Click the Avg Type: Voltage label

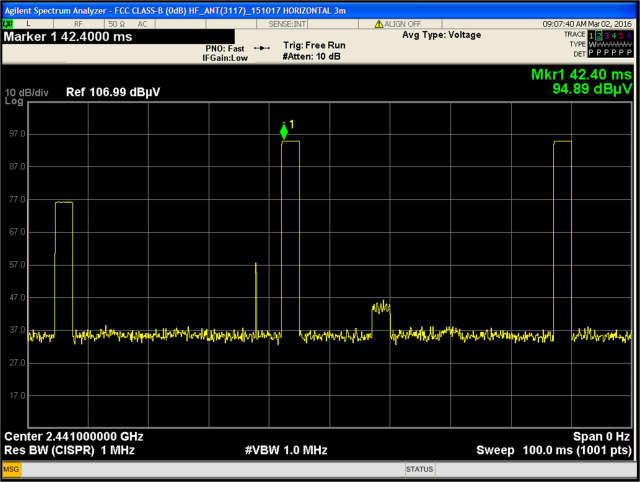(442, 35)
